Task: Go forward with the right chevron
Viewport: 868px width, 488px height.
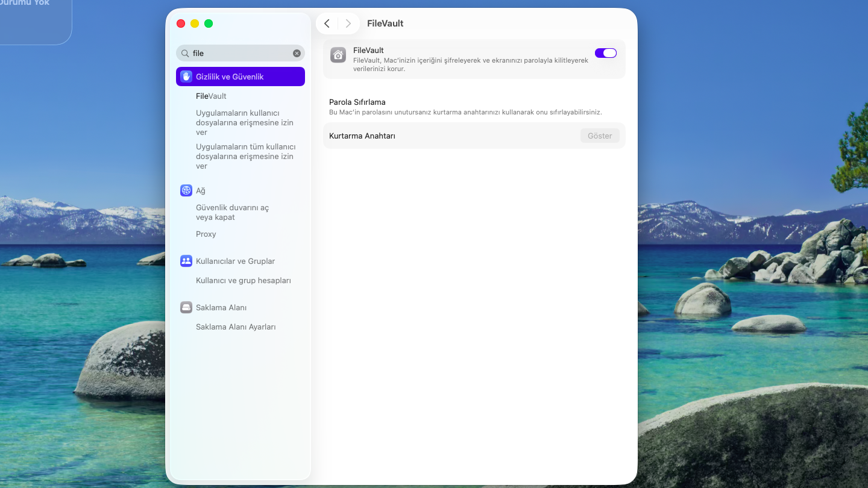Action: pyautogui.click(x=348, y=23)
